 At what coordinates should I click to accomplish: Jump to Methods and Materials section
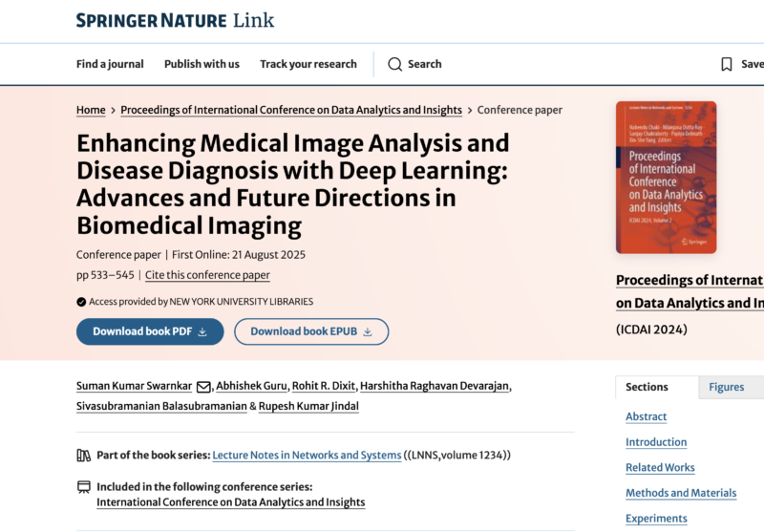[681, 493]
